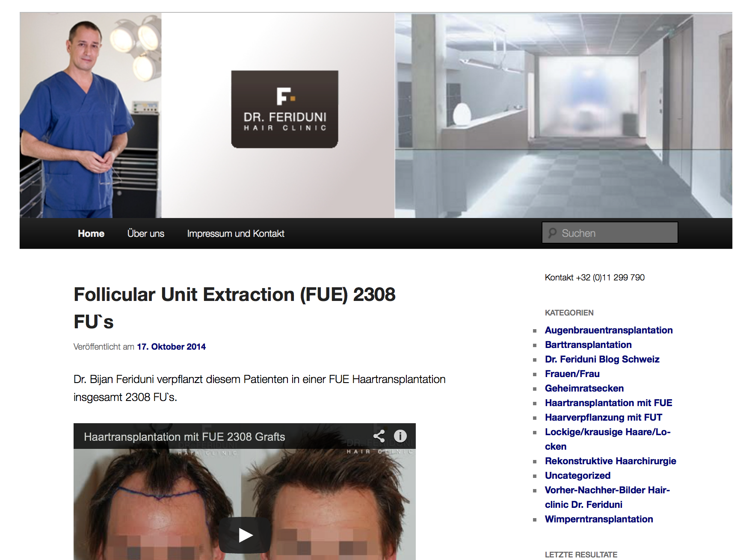Image resolution: width=752 pixels, height=560 pixels.
Task: Open the Barttransplantation category
Action: click(588, 345)
